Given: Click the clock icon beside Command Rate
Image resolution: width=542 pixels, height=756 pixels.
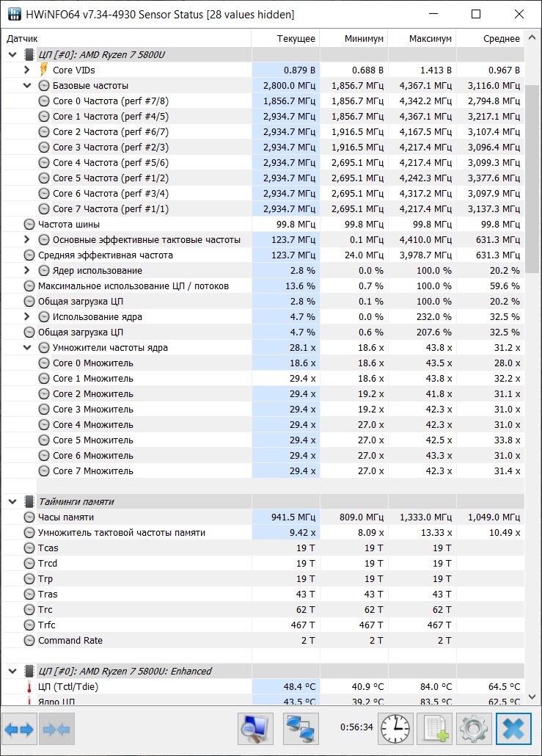Looking at the screenshot, I should 29,640.
